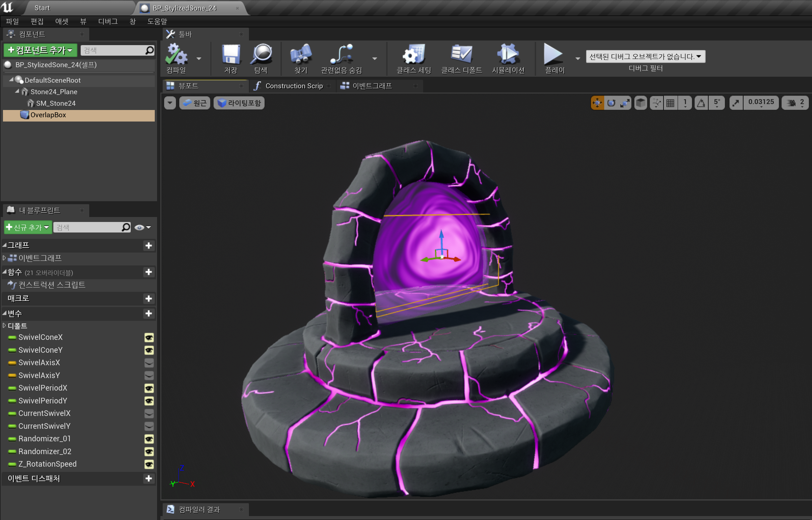This screenshot has width=812, height=520.
Task: Select the translate gizmo mode icon
Action: 597,103
